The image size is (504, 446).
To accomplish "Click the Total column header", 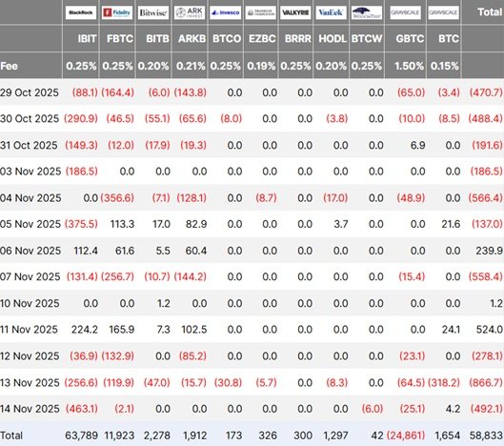I will [x=490, y=12].
